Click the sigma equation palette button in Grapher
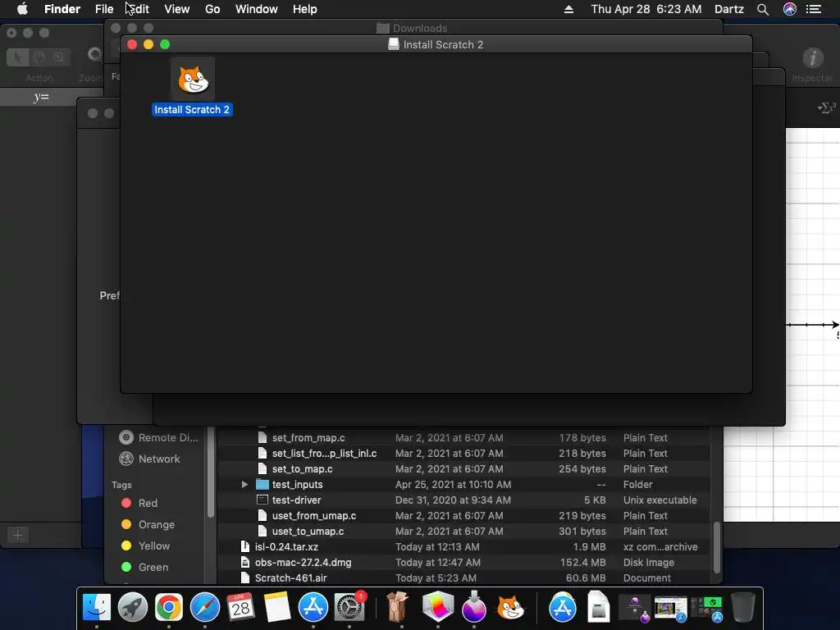Viewport: 840px width, 630px height. point(827,107)
